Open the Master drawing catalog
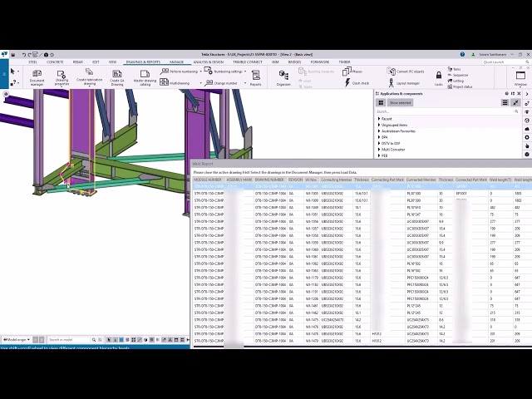Viewport: 532px width, 399px height. click(145, 77)
